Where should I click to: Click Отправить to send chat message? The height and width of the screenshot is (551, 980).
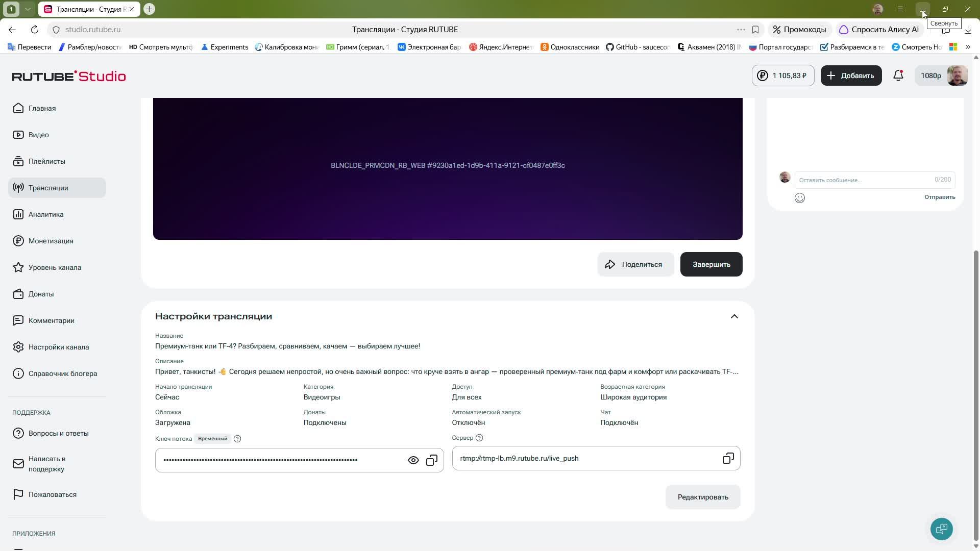(940, 197)
